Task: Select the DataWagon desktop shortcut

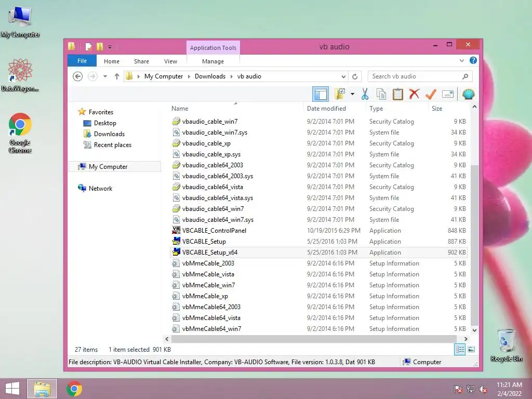Action: coord(20,75)
